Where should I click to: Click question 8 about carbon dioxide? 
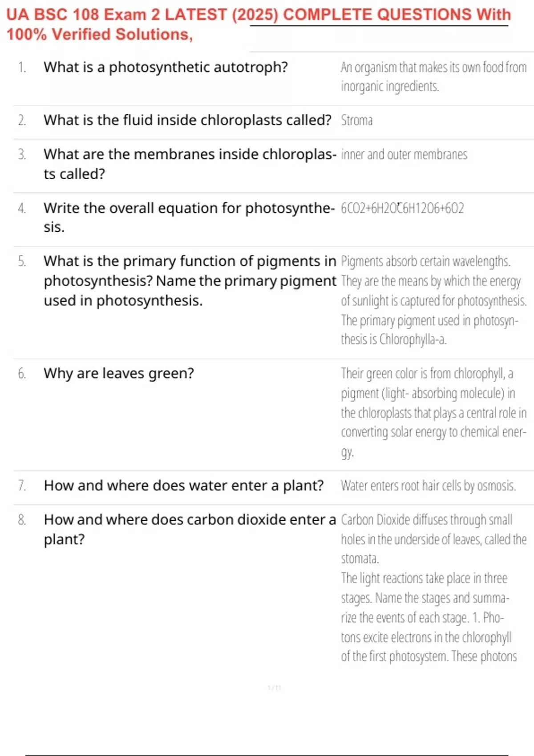click(x=190, y=529)
